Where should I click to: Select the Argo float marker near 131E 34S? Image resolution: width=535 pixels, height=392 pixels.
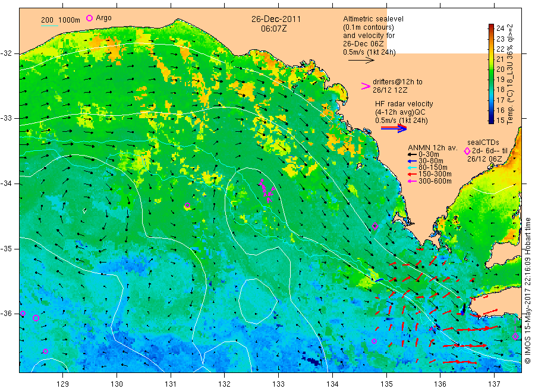(187, 205)
